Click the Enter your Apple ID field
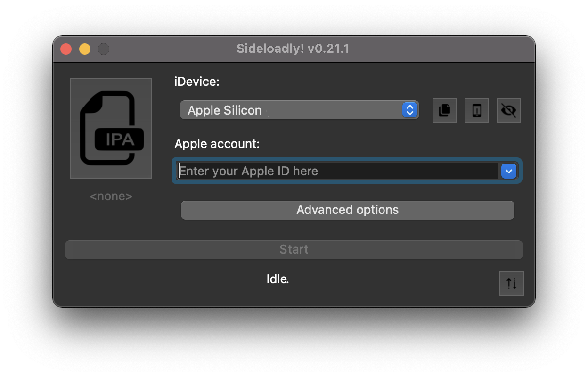588x377 pixels. click(x=338, y=171)
